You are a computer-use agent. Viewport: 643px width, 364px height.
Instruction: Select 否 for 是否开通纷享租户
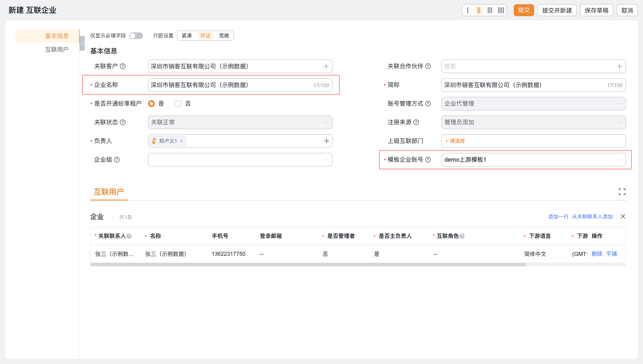[178, 103]
